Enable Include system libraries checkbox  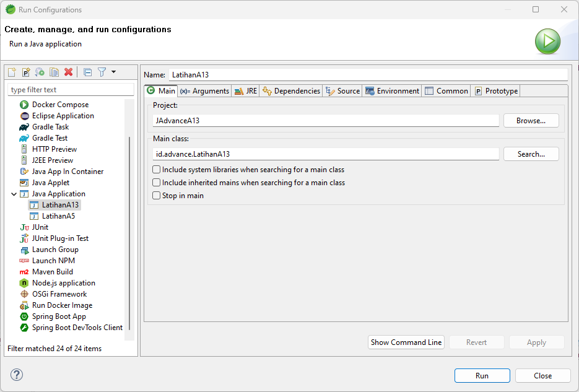(157, 170)
